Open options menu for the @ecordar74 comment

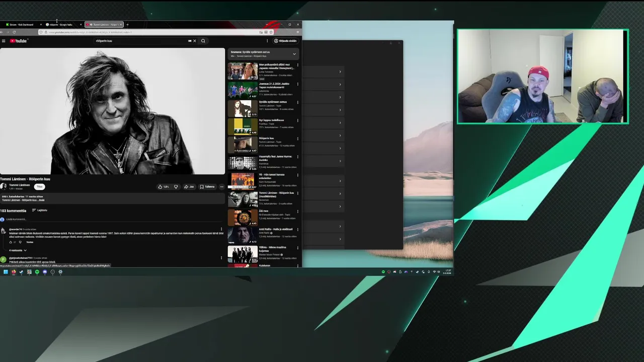[x=221, y=229]
